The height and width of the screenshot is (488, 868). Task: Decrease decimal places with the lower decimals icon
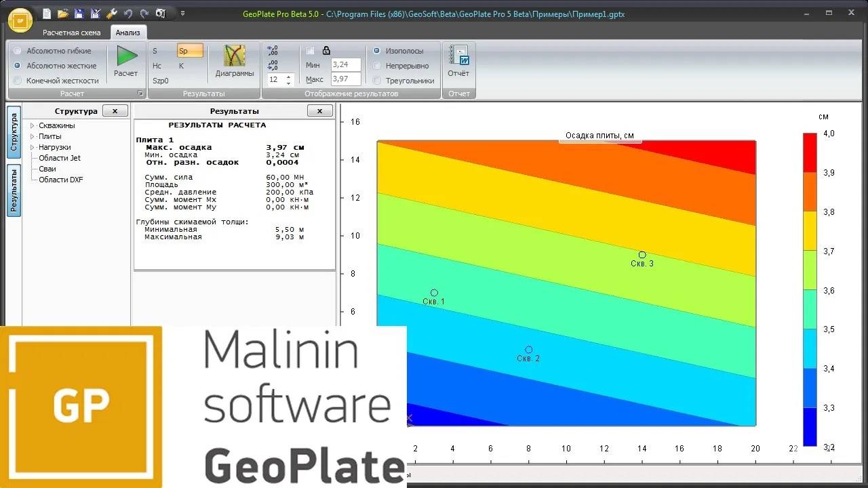tap(273, 65)
